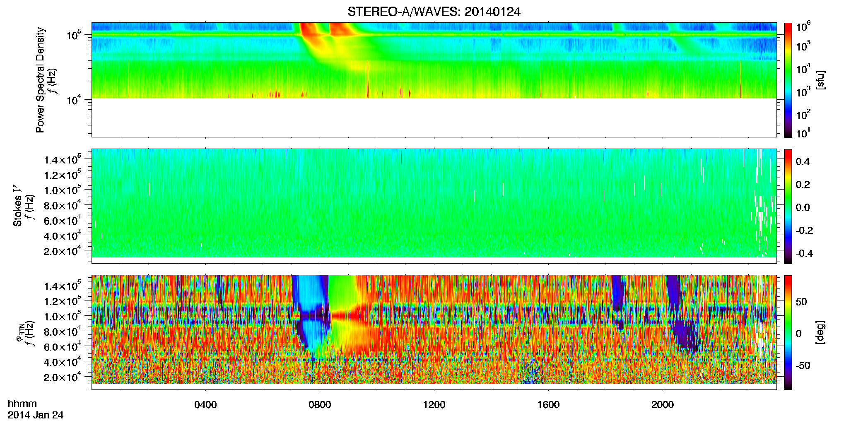868x447 pixels.
Task: Click the 1.0×10^5 tick in the phi RTN panel
Action: click(63, 316)
